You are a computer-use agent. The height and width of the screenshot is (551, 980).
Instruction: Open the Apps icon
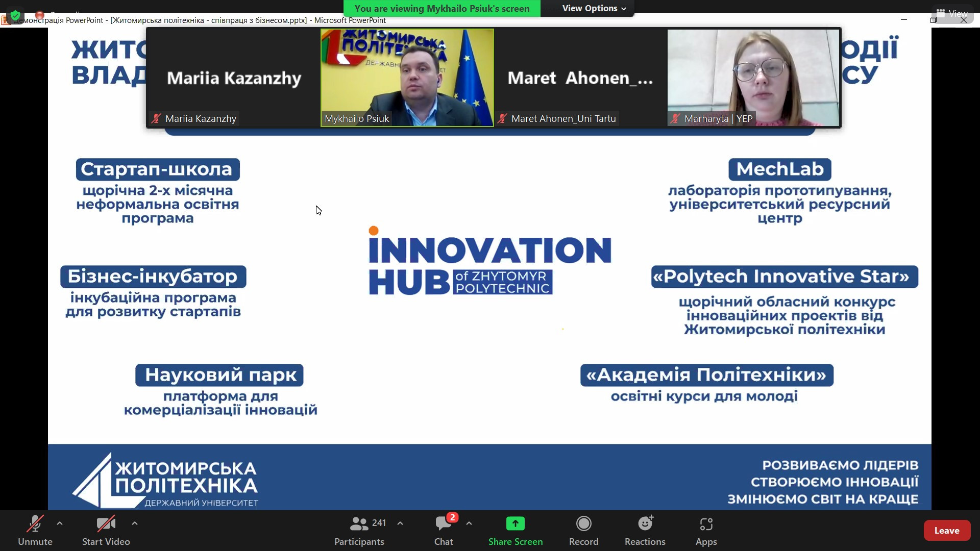[x=706, y=524]
